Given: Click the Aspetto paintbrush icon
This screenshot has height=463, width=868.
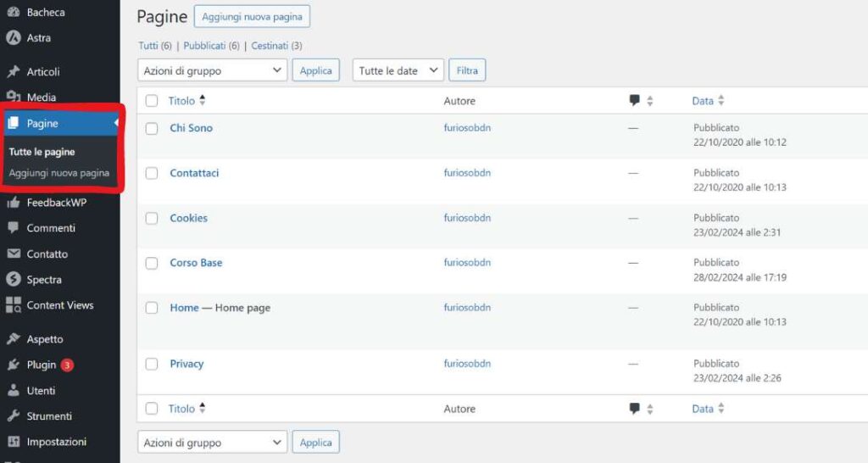Looking at the screenshot, I should tap(14, 339).
